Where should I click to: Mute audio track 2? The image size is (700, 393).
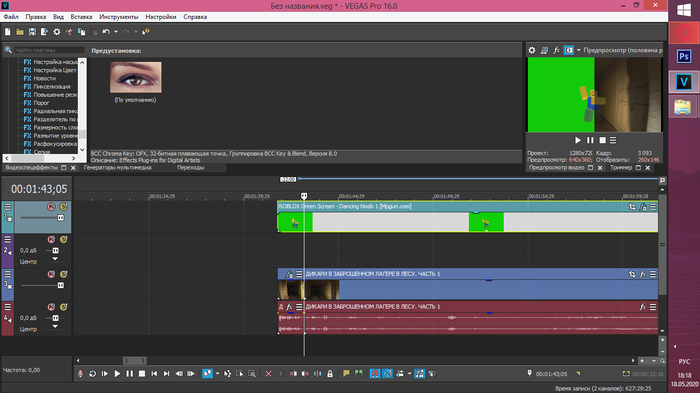pos(51,240)
